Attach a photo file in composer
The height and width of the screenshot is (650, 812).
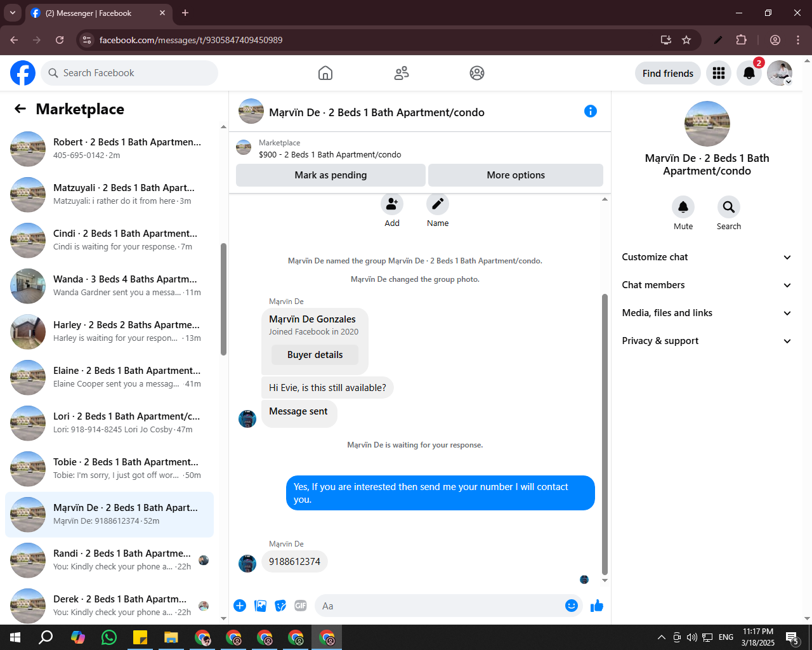tap(260, 606)
